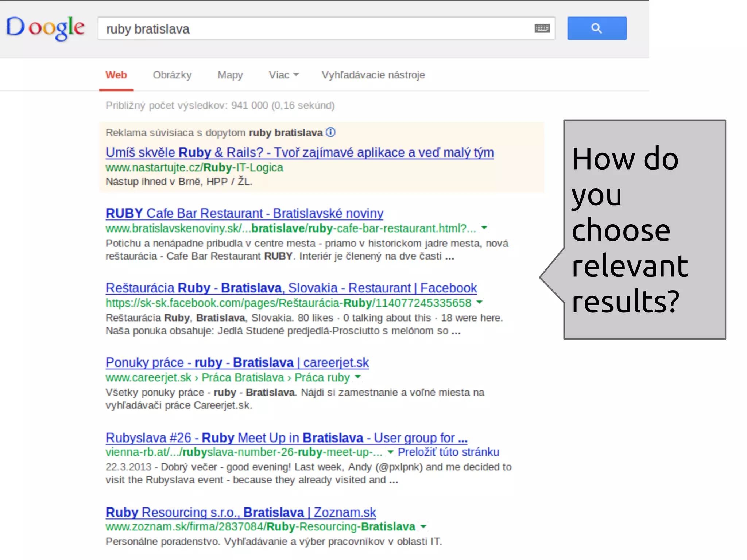Viewport: 747px width, 560px height.
Task: Open the ad link Umíš skvěle Ruby & Rails
Action: 299,152
